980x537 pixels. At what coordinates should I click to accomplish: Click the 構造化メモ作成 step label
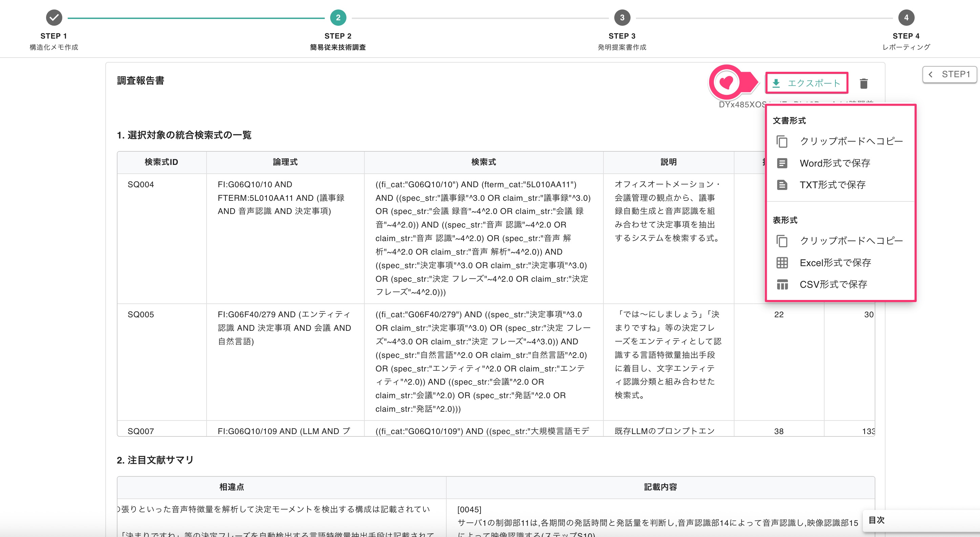[54, 47]
